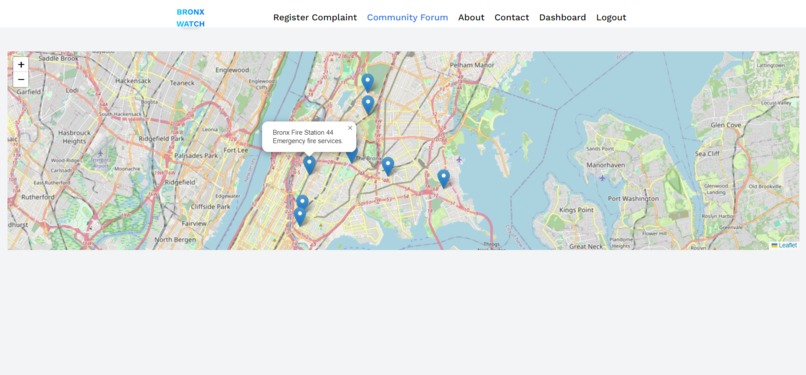The height and width of the screenshot is (375, 806).
Task: Click the marker beneath the fire station popup
Action: tap(309, 165)
